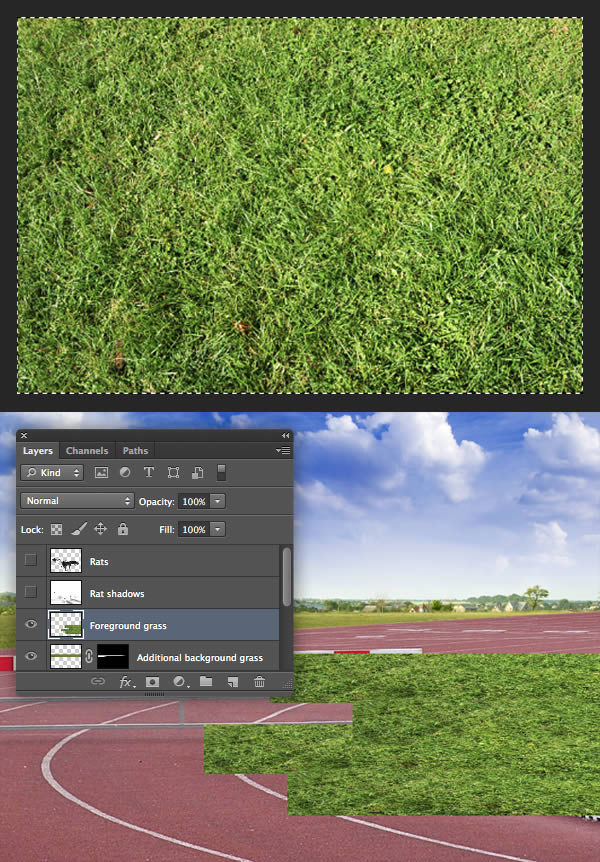Select the black layer mask thumbnail
The image size is (600, 862).
(x=113, y=657)
